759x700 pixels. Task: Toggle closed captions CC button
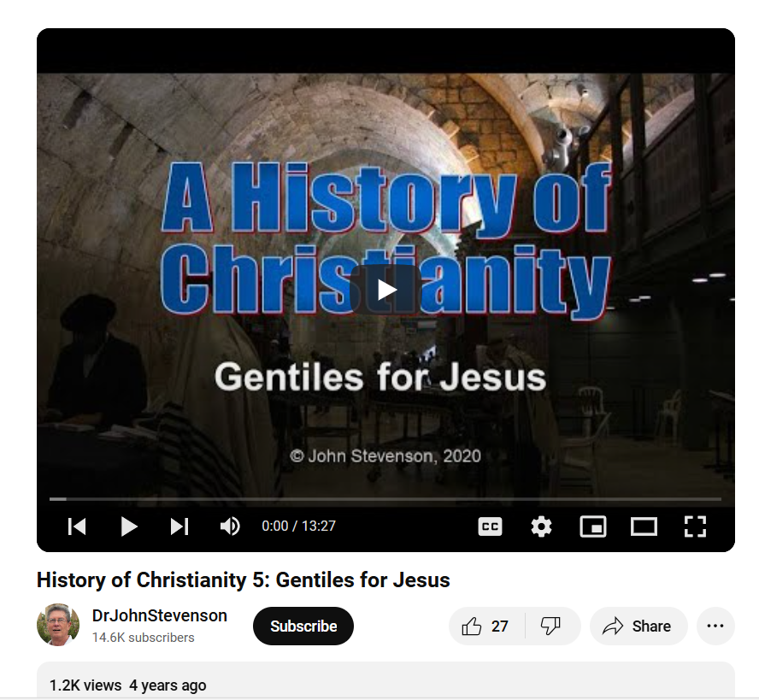[490, 526]
